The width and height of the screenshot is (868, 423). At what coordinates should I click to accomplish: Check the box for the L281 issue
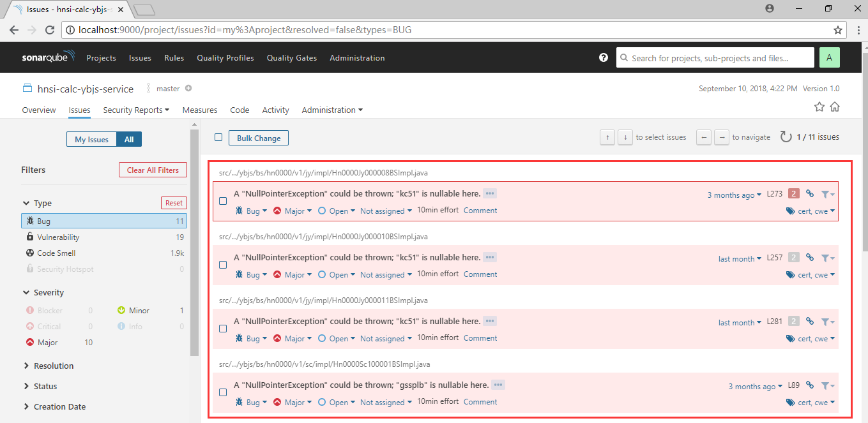pyautogui.click(x=223, y=329)
